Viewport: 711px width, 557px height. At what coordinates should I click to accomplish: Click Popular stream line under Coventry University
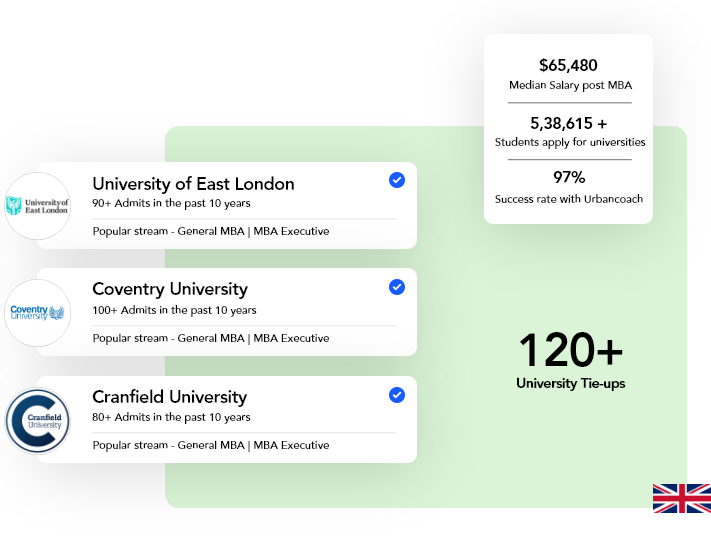point(211,338)
